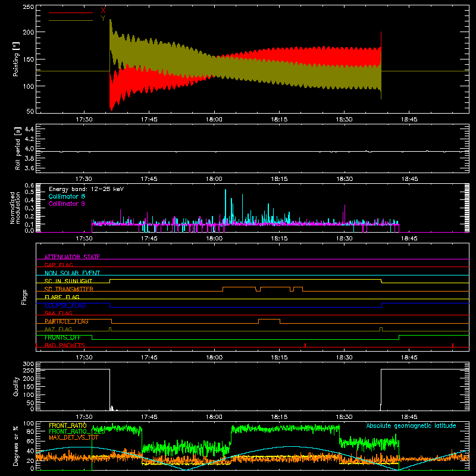The height and width of the screenshot is (476, 476).
Task: Click the '300' tick on Quality axis
Action: click(x=28, y=364)
